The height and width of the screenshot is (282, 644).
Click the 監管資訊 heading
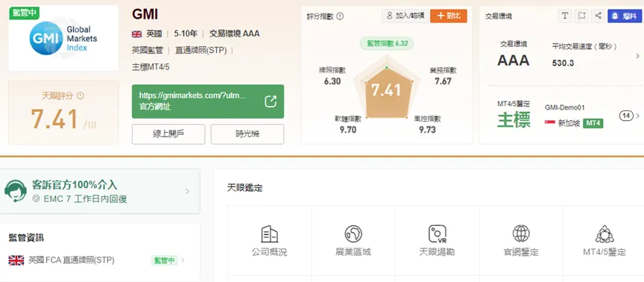point(26,237)
